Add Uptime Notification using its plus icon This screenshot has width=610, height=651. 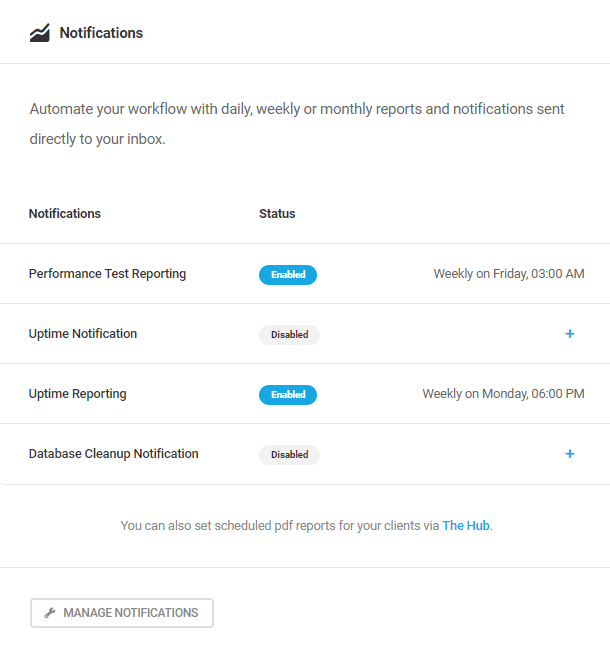pos(570,334)
